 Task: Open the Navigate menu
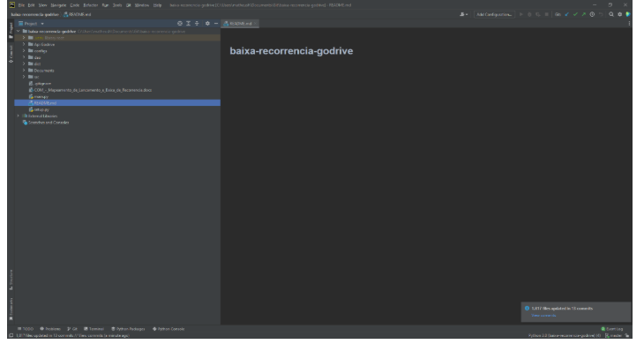[58, 5]
